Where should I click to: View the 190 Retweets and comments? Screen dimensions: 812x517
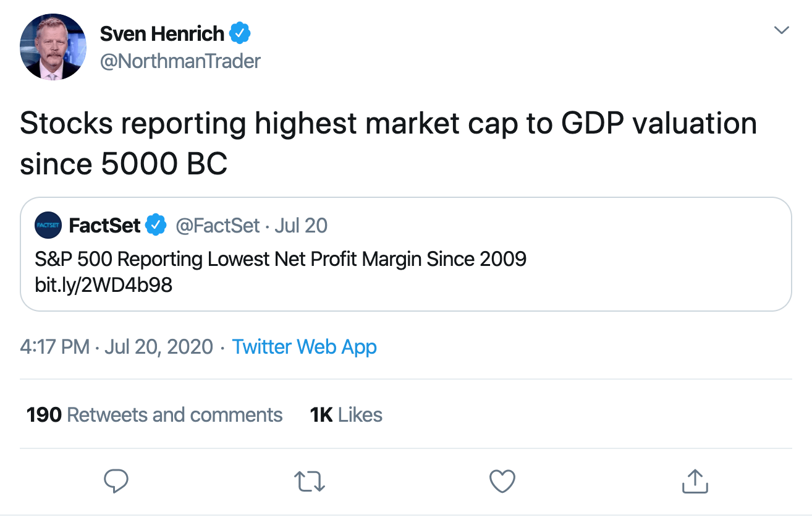point(154,414)
